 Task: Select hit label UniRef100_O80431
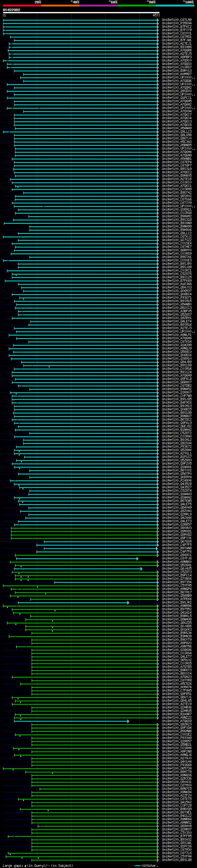coord(176,782)
